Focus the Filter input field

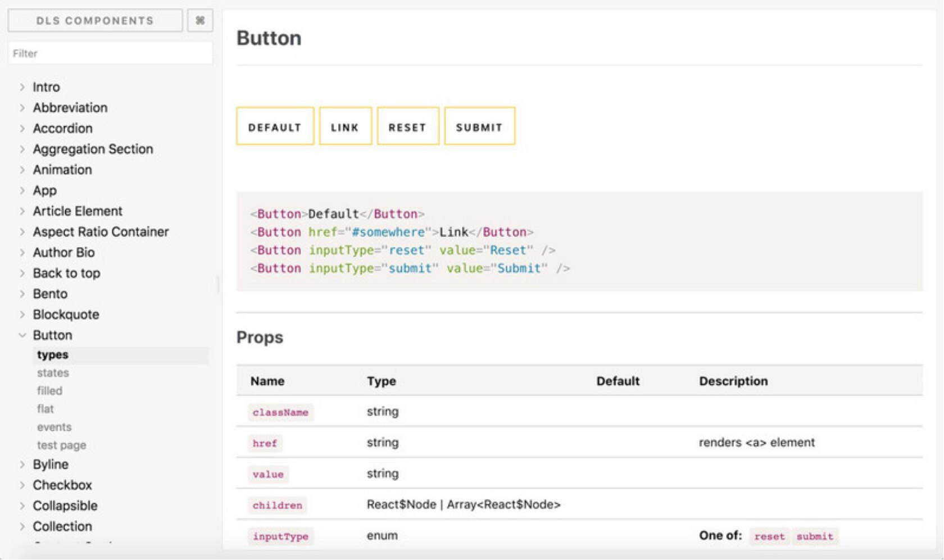point(110,53)
